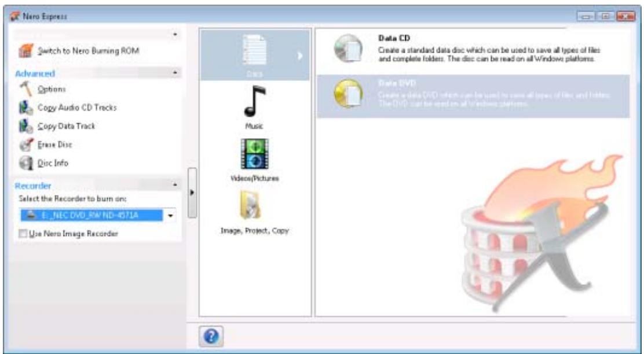Viewport: 644px width, 354px height.
Task: Collapse the left sidebar with the handle arrow
Action: pos(192,193)
